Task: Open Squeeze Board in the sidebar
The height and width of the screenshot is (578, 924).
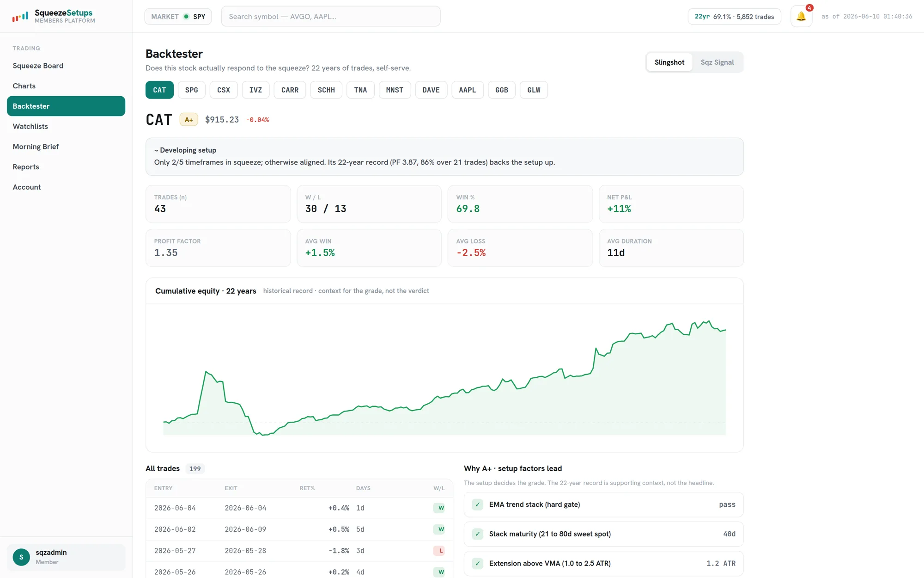Action: pyautogui.click(x=66, y=66)
